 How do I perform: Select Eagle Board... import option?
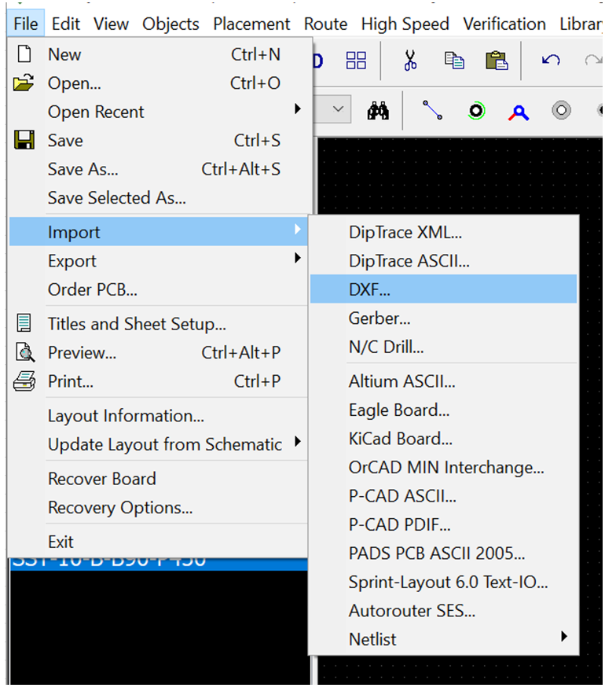pyautogui.click(x=444, y=410)
